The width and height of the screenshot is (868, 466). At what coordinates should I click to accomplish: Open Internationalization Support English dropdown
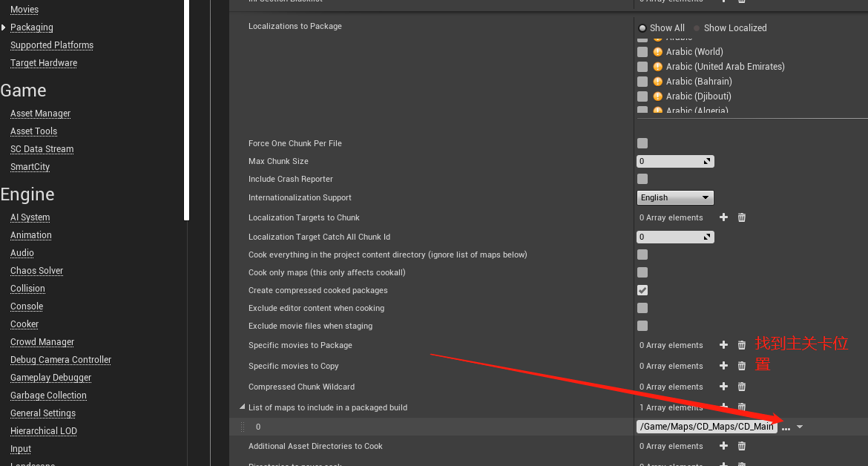675,197
